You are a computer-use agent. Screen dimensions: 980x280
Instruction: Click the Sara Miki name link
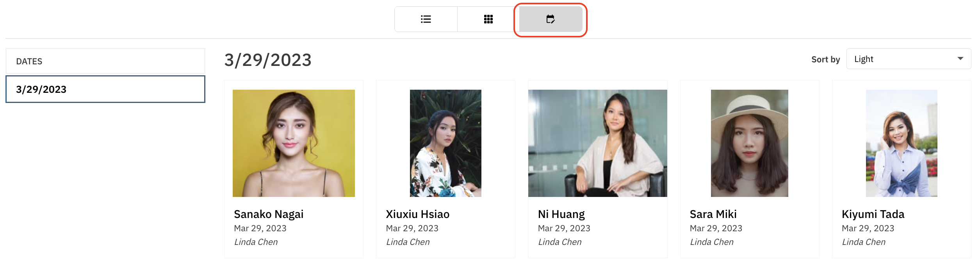click(x=713, y=214)
